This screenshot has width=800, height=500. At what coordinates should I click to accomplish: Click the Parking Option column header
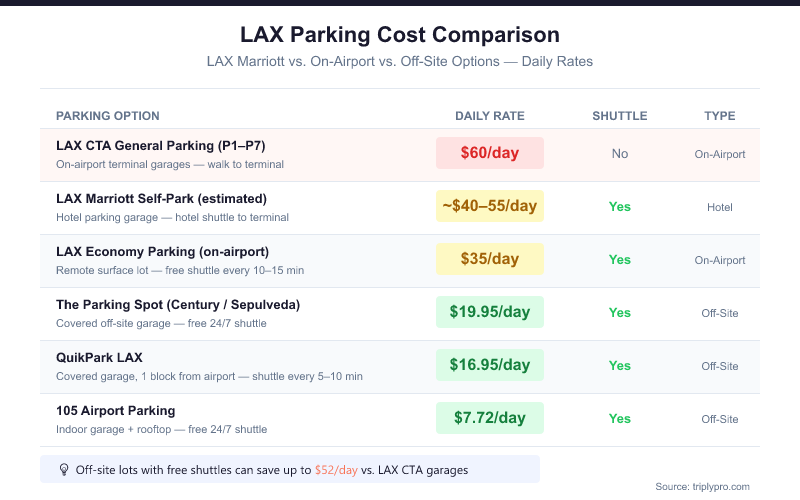(x=108, y=116)
